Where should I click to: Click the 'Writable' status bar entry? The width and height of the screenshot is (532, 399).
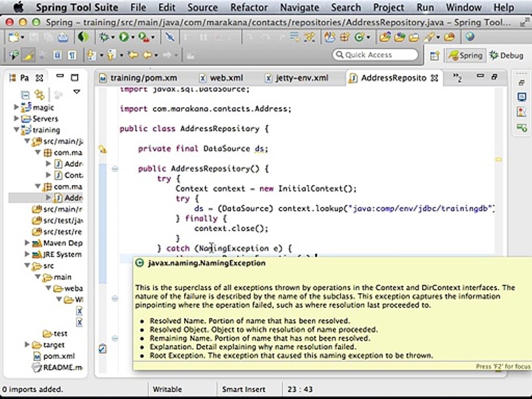click(167, 389)
